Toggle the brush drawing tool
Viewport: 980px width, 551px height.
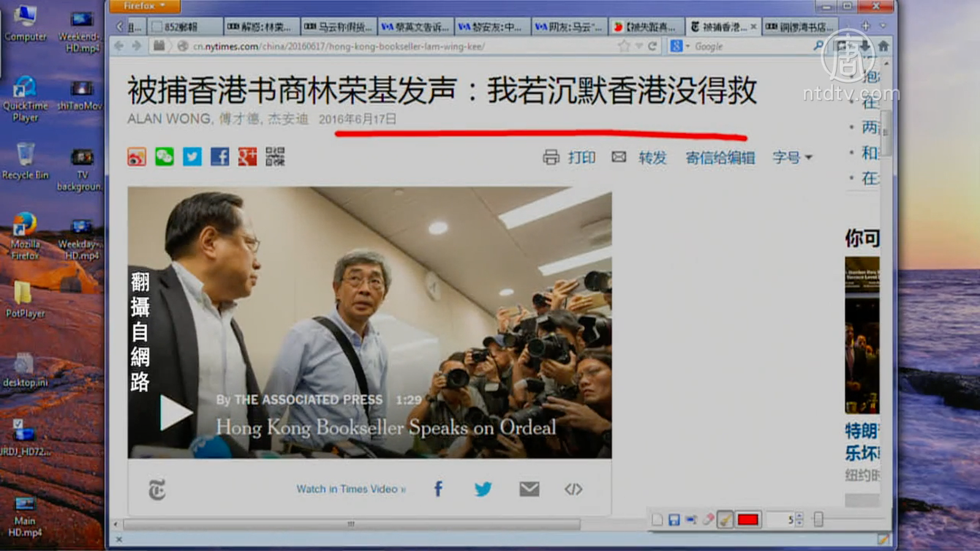click(x=725, y=520)
